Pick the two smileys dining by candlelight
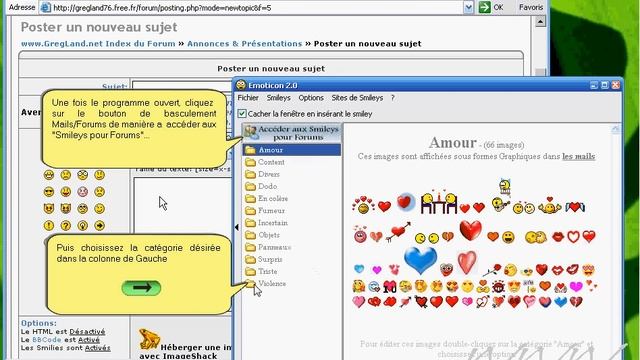The height and width of the screenshot is (360, 640). pos(439,202)
